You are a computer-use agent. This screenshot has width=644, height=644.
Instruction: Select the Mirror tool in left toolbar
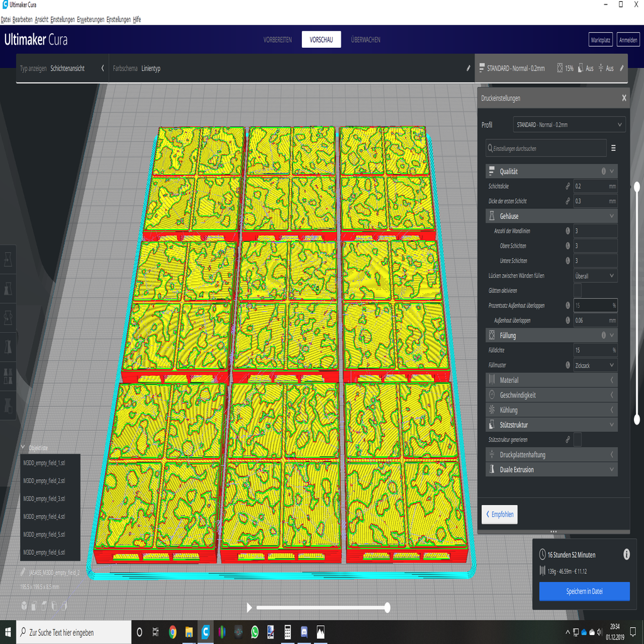[x=8, y=347]
